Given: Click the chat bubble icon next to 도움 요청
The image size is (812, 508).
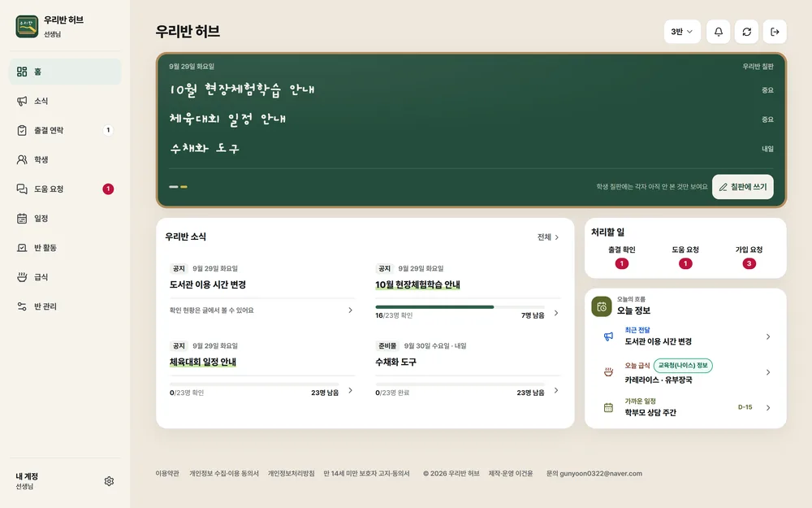Looking at the screenshot, I should click(22, 189).
